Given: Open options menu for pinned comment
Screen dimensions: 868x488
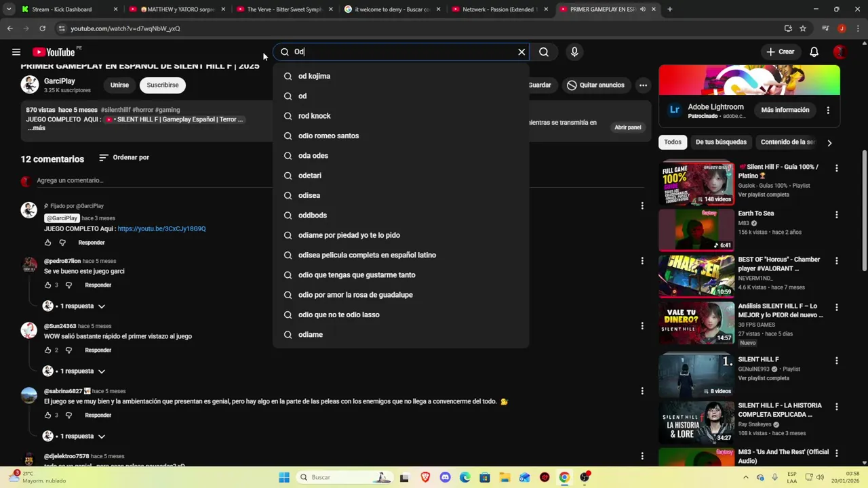Looking at the screenshot, I should pyautogui.click(x=642, y=205).
